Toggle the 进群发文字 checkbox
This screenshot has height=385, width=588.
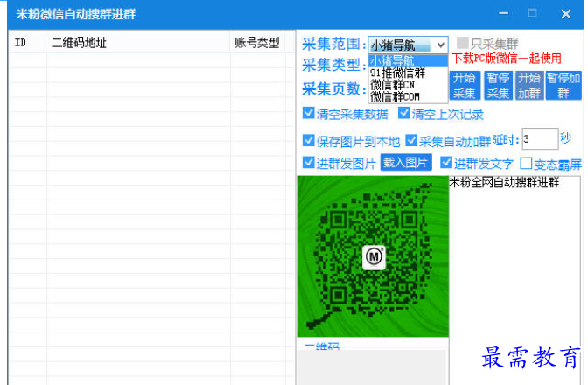coord(446,163)
